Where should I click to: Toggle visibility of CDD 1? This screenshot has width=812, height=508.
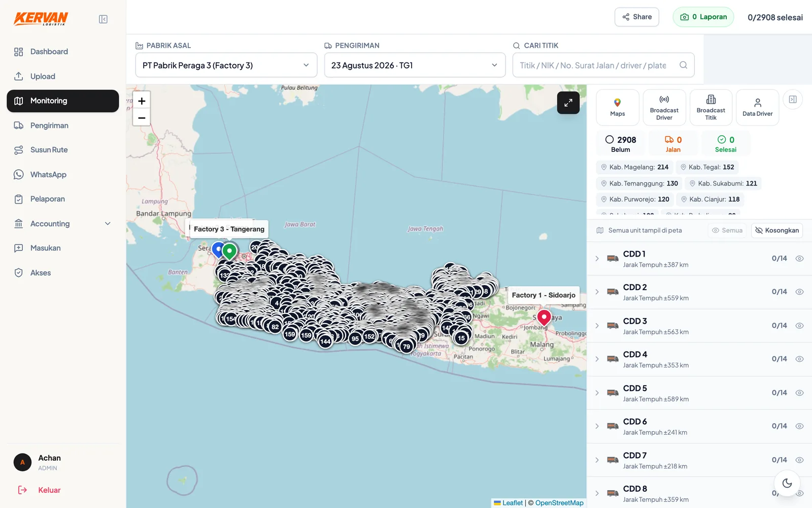[x=799, y=259]
